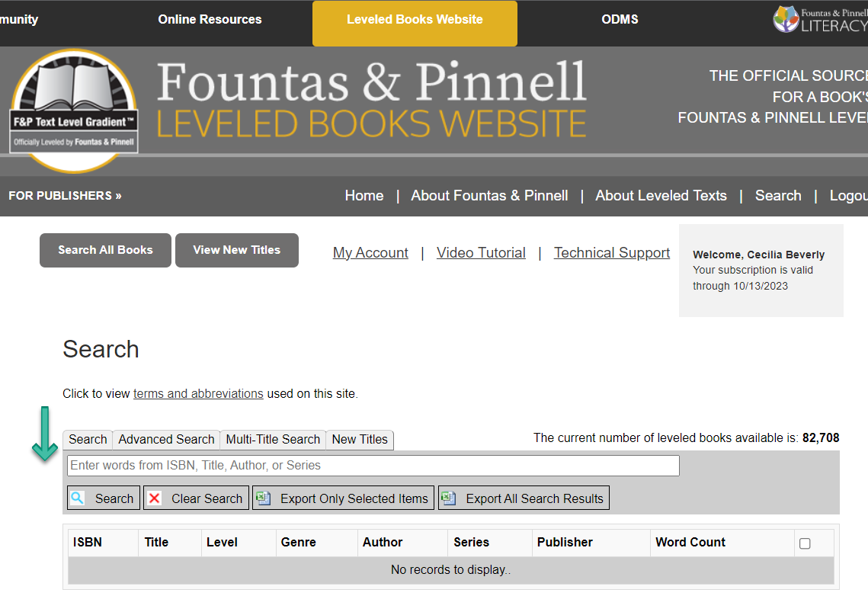Click the ISBN, Title, Author search field
The image size is (868, 596).
[x=373, y=466]
